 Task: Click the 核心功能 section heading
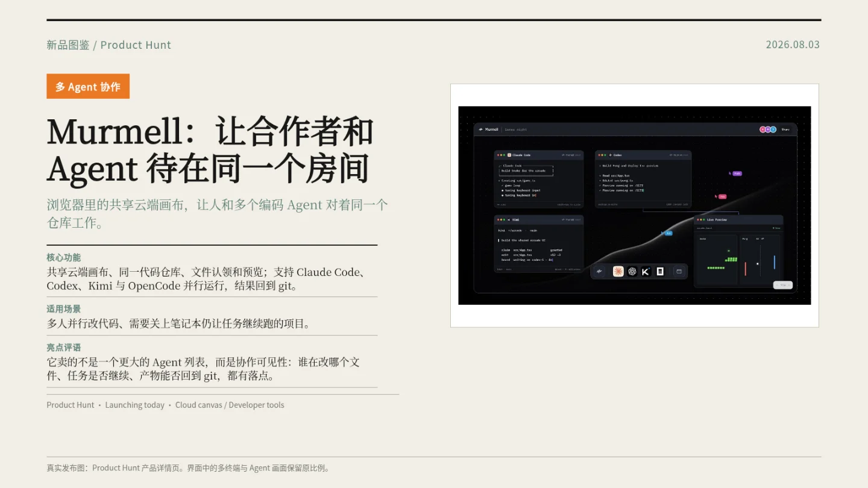[x=63, y=257]
